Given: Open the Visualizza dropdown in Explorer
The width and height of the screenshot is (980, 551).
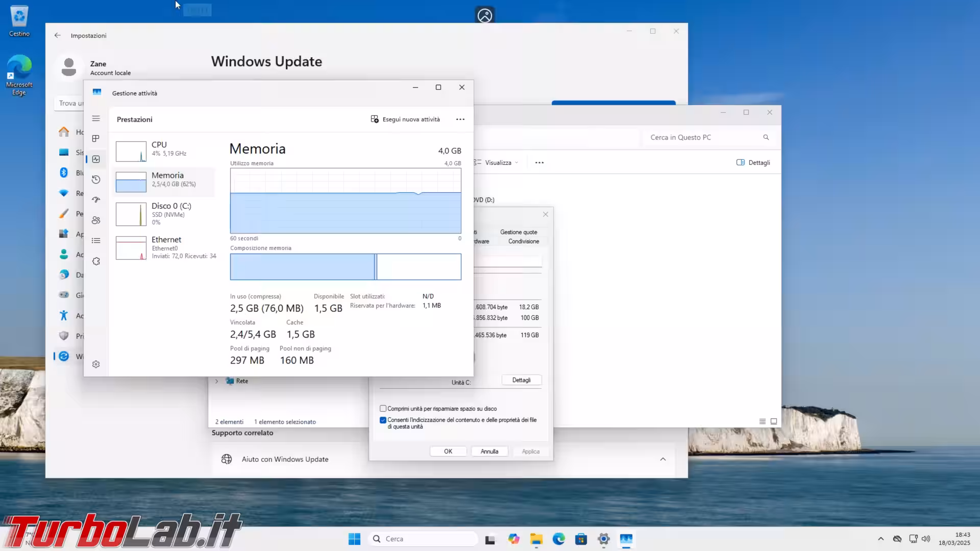Looking at the screenshot, I should 498,163.
